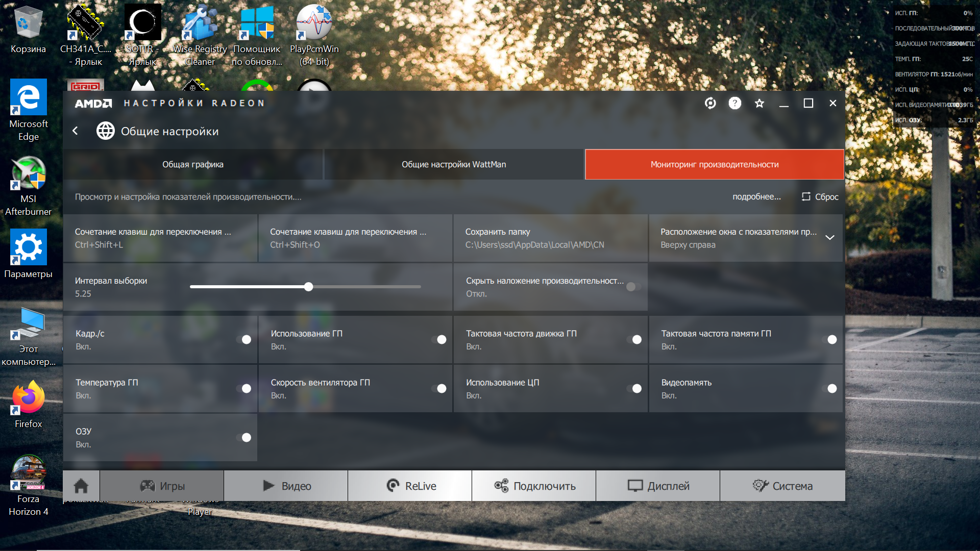Turn off the ОЗУ metric switch
This screenshot has height=551, width=980.
point(243,438)
